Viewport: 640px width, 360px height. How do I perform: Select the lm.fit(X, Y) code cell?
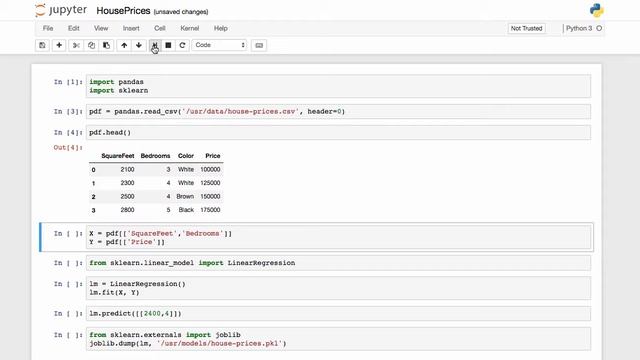pyautogui.click(x=338, y=288)
